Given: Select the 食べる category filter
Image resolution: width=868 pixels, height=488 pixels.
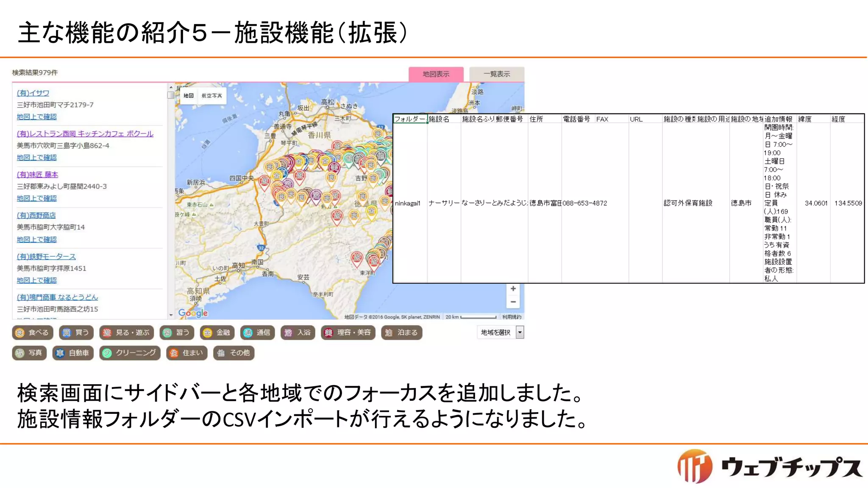Looking at the screenshot, I should [33, 333].
